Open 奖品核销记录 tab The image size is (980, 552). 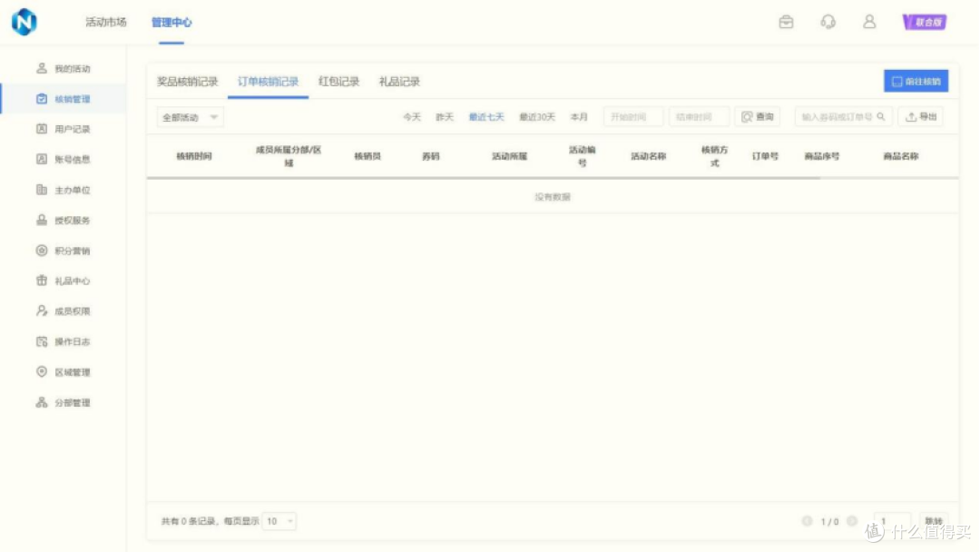(x=187, y=82)
